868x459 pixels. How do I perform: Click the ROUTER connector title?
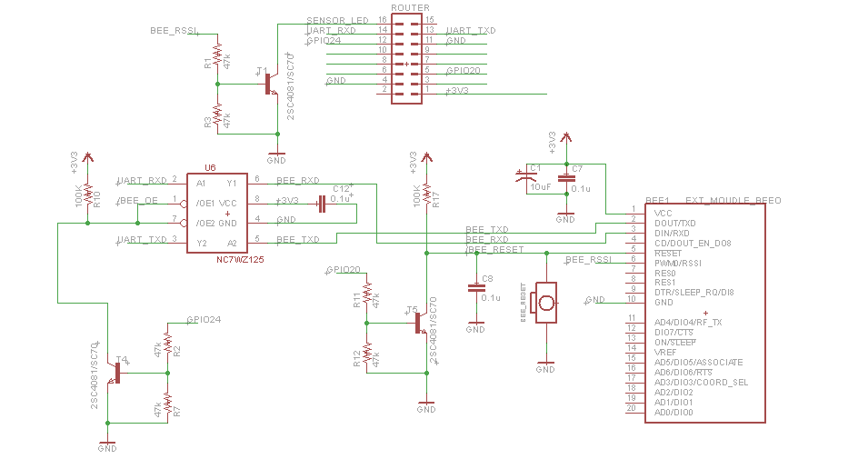click(x=410, y=8)
